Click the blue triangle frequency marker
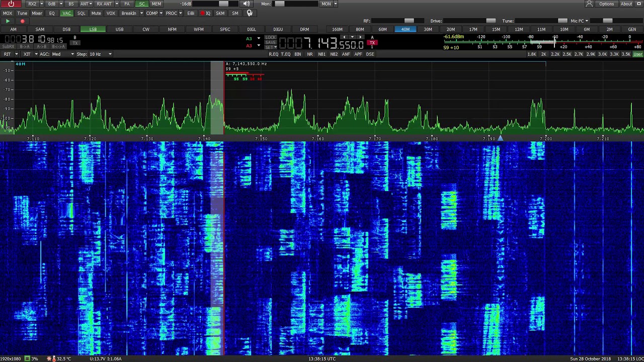644x362 pixels. 500,138
